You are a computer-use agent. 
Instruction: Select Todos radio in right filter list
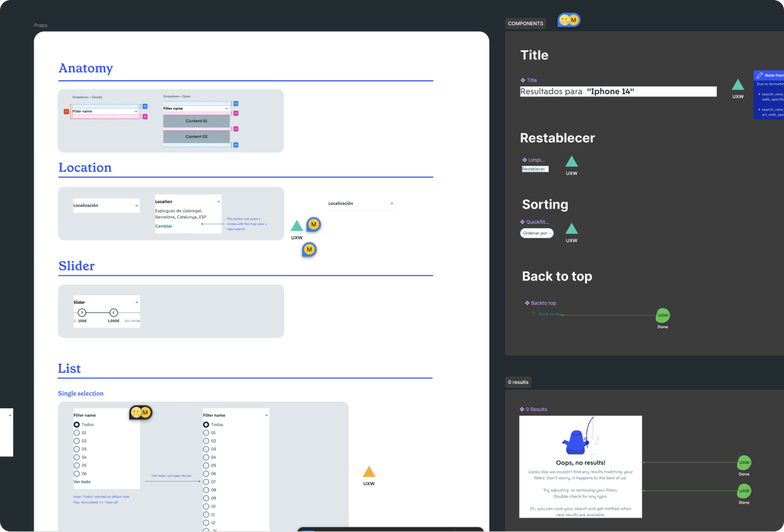(206, 425)
